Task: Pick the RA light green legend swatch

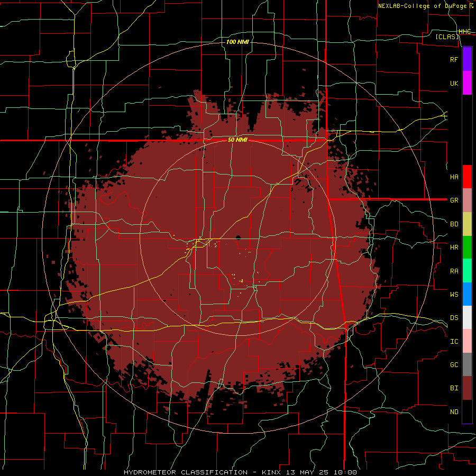Action: click(x=467, y=271)
